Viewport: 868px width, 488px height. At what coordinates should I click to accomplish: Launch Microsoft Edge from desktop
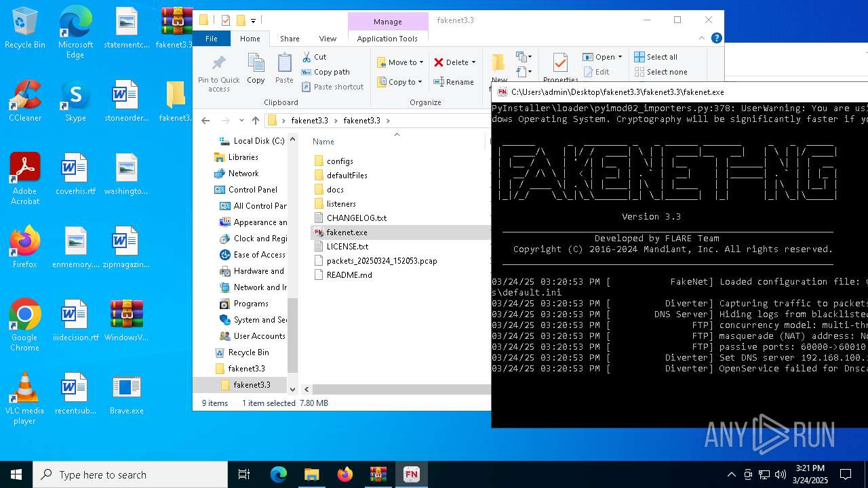click(x=75, y=33)
